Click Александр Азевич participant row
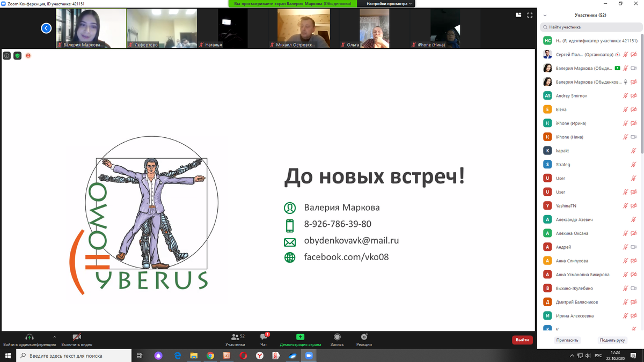 tap(590, 219)
